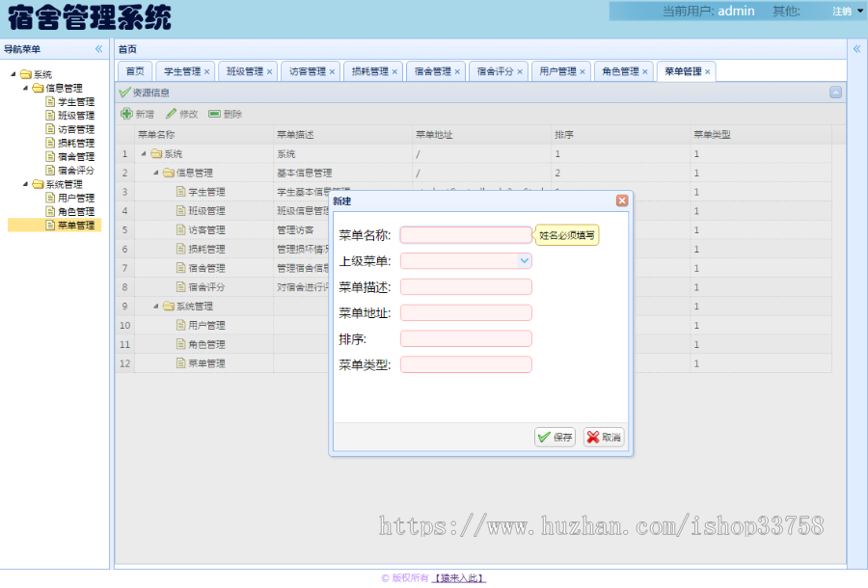Switch to the 宿舍管理 tab
The width and height of the screenshot is (868, 588).
click(436, 70)
